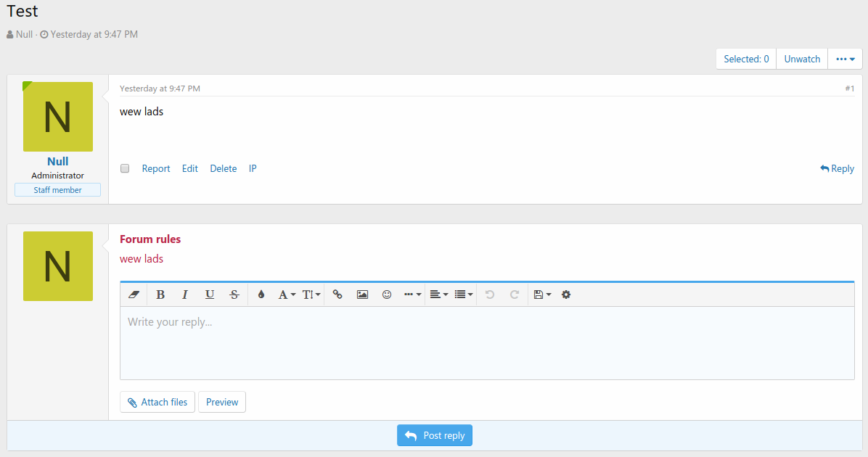Click the Delete link on the post
Screen dimensions: 868x457
(x=223, y=169)
